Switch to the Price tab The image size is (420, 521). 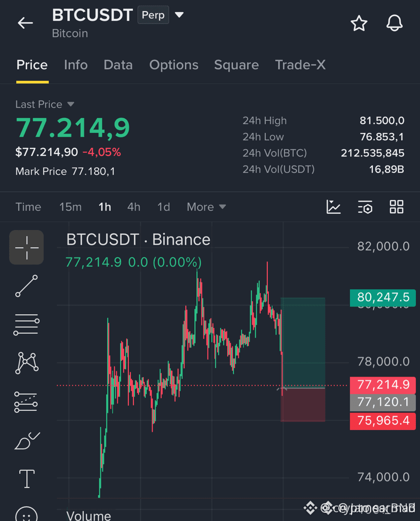32,65
